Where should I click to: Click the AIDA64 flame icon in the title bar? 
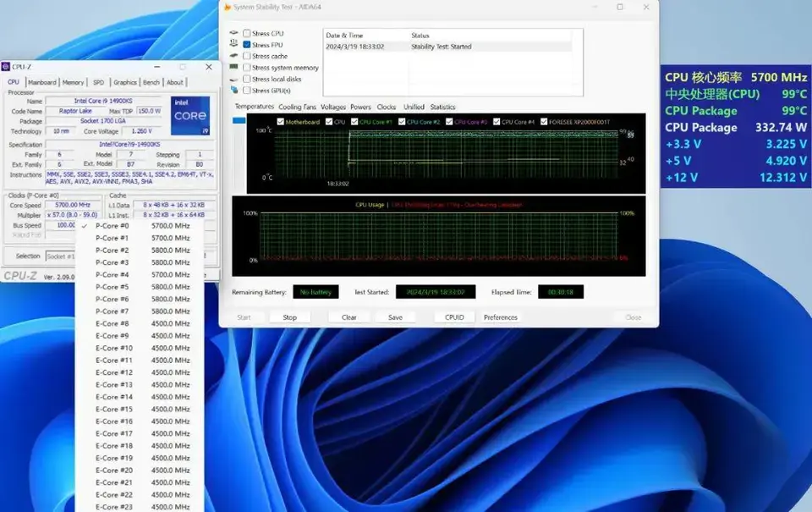click(x=228, y=8)
